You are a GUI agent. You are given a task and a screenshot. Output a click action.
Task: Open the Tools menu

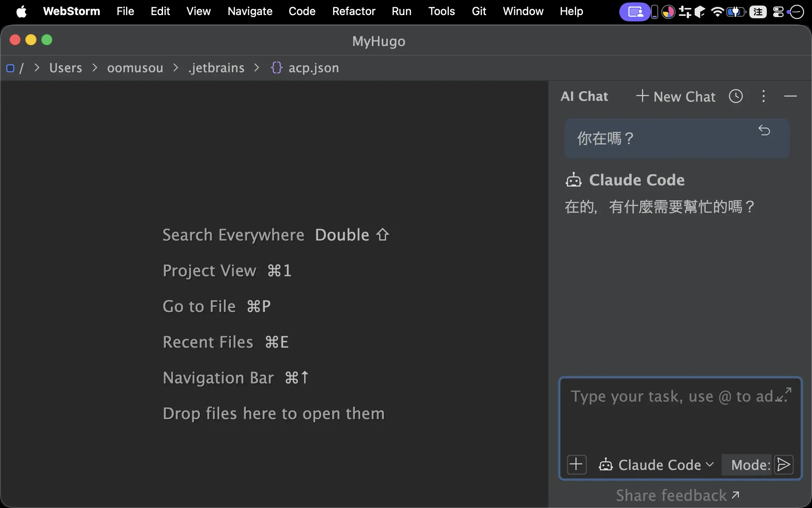[x=442, y=11]
